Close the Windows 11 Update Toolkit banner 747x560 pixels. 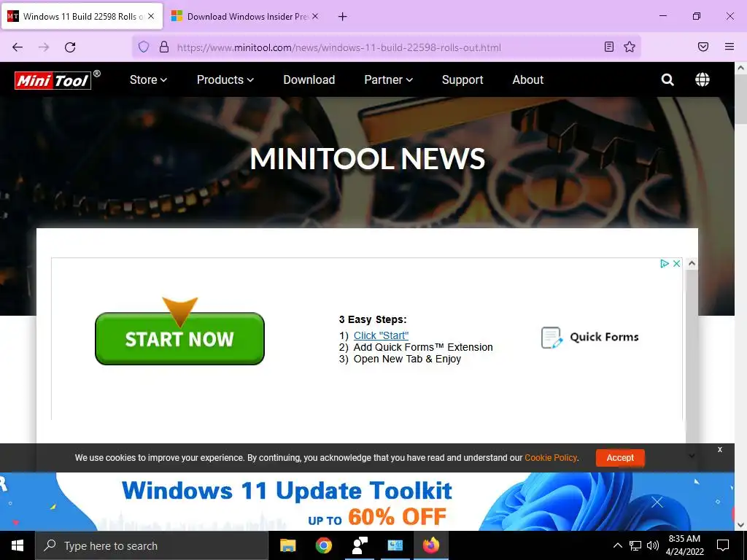657,502
